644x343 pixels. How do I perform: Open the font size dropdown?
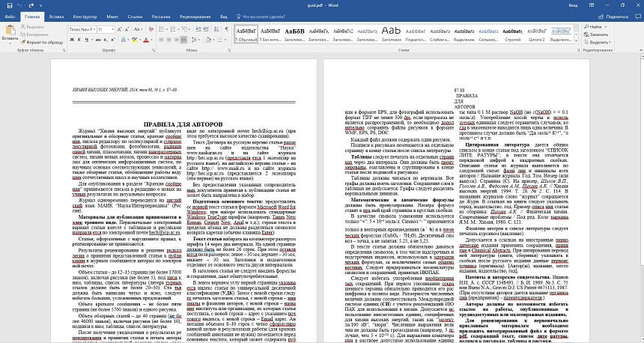[x=114, y=29]
